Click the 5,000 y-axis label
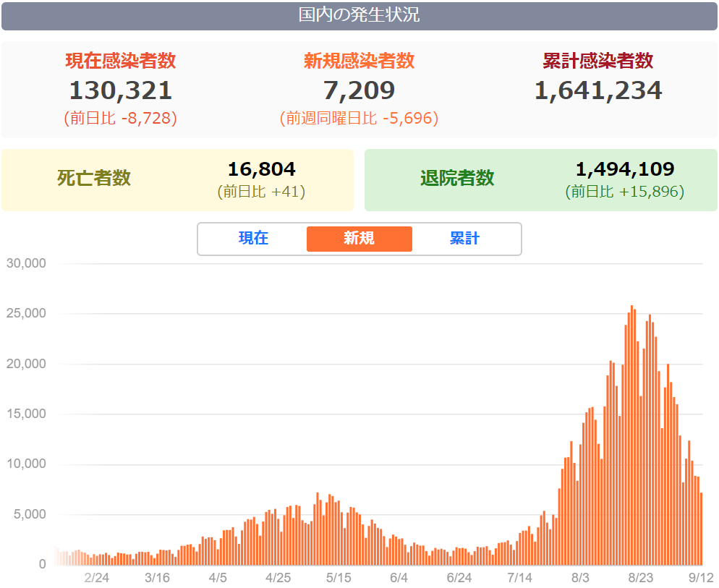Screen dimensions: 719x588 (x=30, y=514)
